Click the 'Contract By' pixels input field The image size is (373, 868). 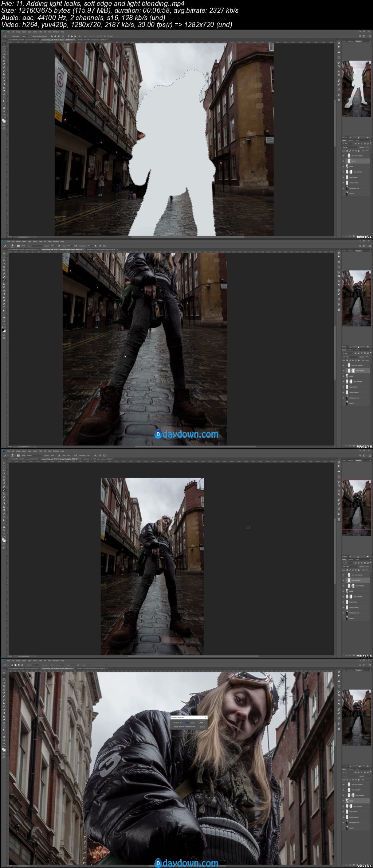tap(186, 723)
